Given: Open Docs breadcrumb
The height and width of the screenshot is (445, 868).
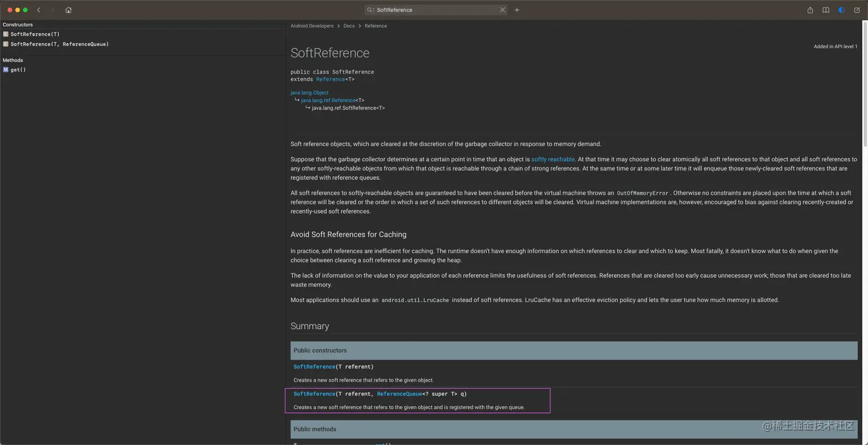Looking at the screenshot, I should click(x=349, y=26).
